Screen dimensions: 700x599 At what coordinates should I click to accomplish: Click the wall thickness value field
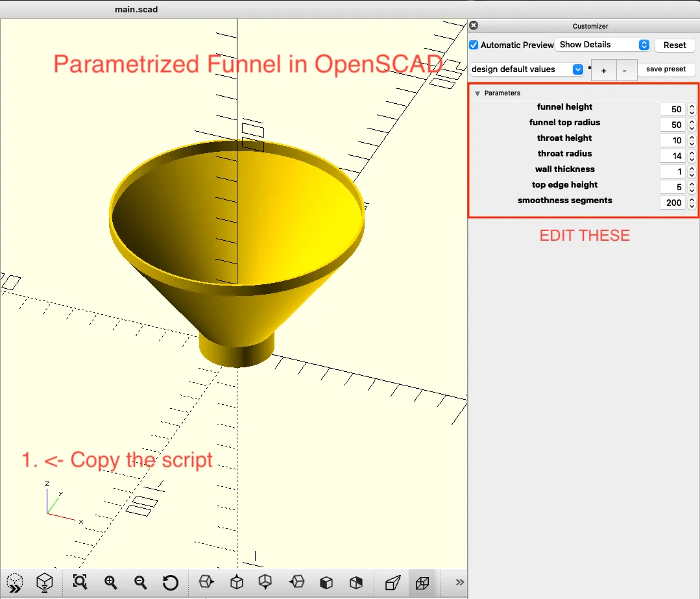click(672, 171)
